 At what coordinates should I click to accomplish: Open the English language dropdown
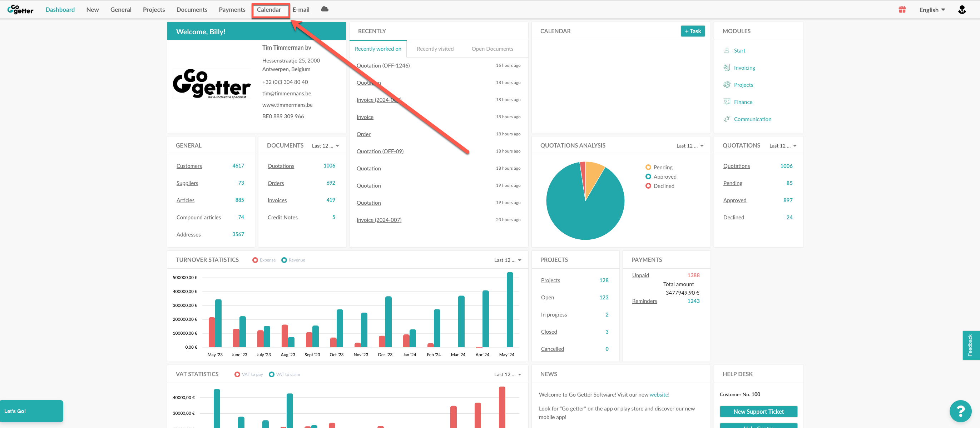pos(932,10)
